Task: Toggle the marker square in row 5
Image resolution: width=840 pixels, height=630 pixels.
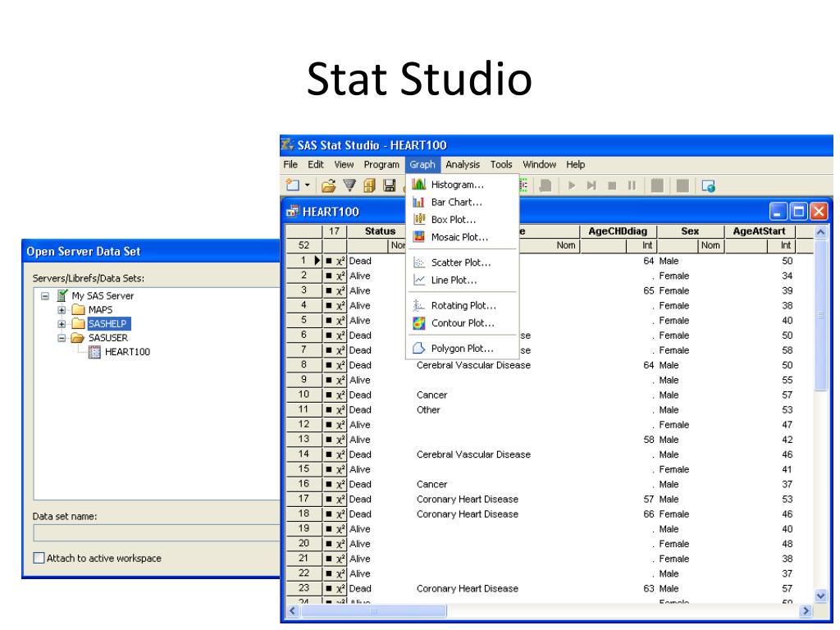Action: coord(328,321)
